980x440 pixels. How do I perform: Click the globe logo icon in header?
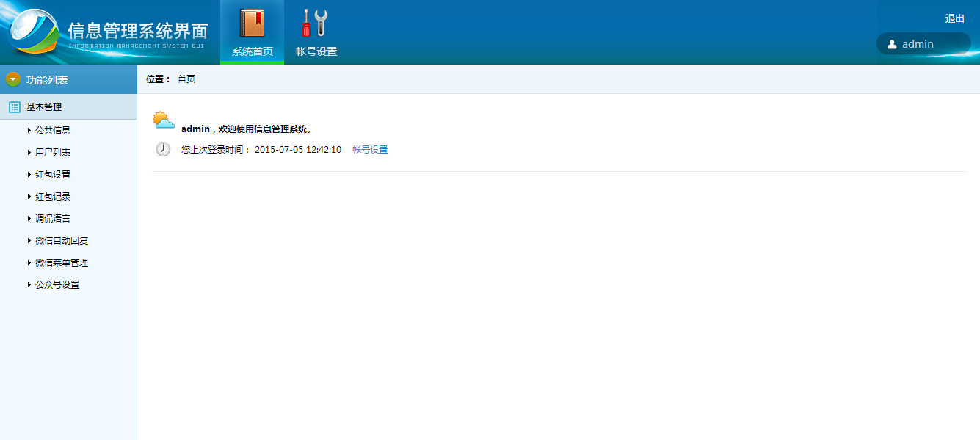click(35, 32)
